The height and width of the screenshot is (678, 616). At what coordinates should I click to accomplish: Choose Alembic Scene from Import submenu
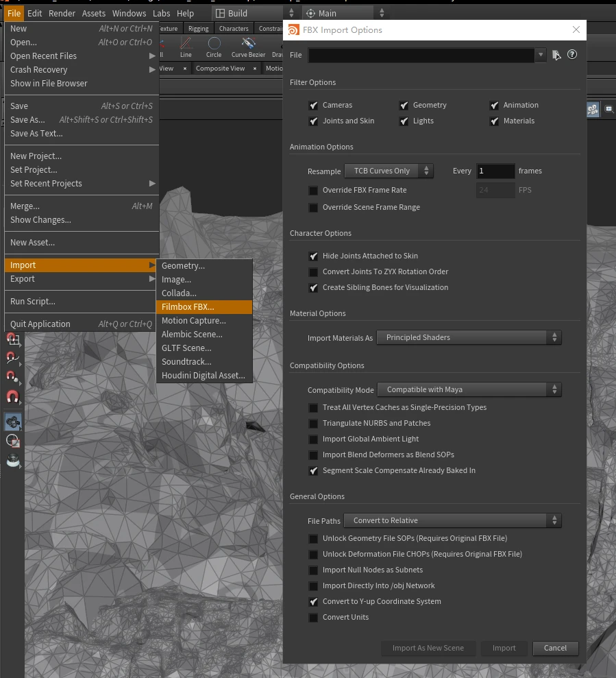click(x=192, y=335)
